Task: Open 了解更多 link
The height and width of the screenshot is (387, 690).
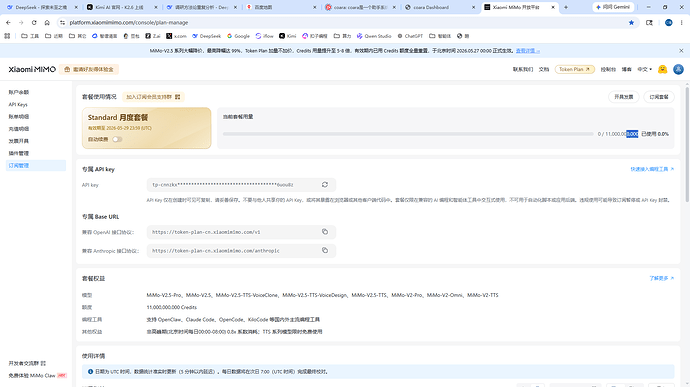Action: [x=661, y=278]
